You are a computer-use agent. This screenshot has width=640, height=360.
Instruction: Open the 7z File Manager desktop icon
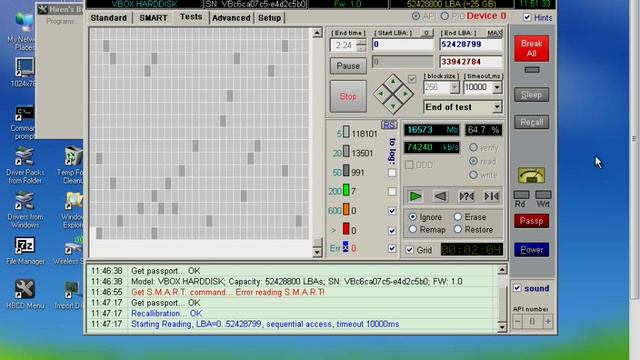[x=25, y=251]
